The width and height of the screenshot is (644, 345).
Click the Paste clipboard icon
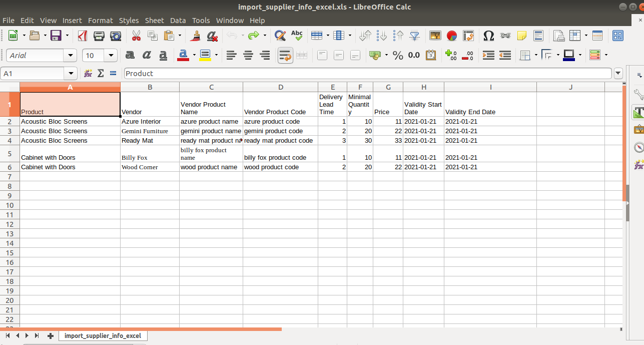click(x=169, y=36)
